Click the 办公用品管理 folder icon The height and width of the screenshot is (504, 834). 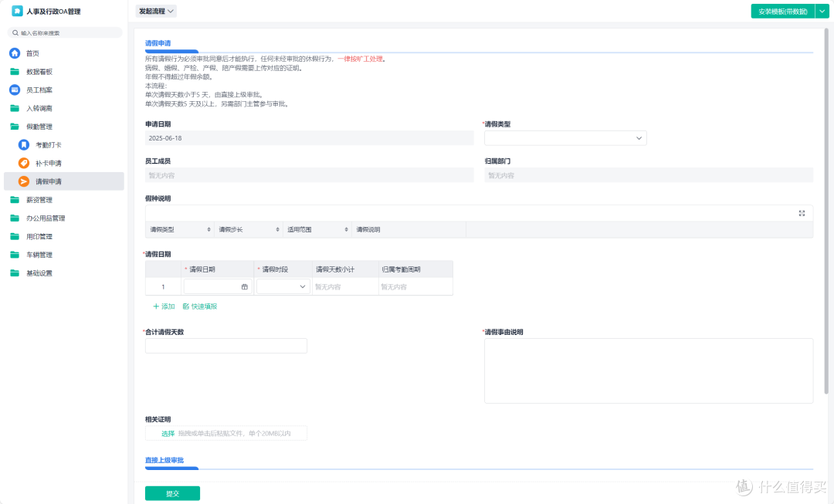(15, 218)
